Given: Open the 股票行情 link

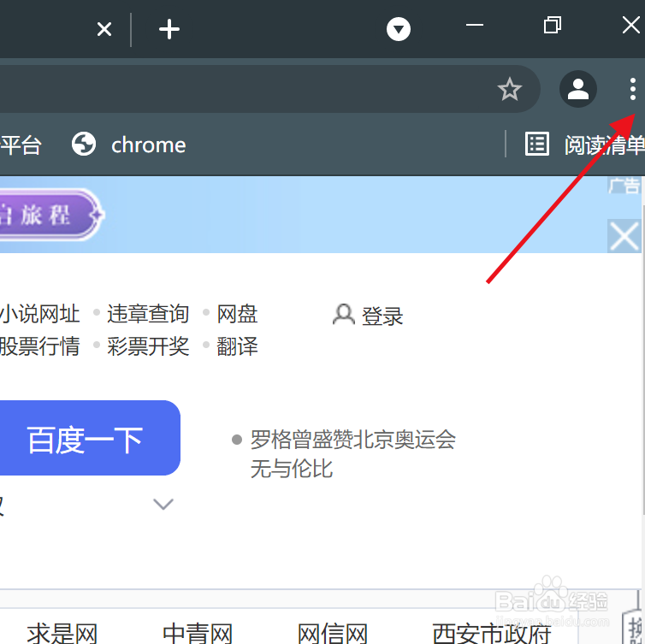Looking at the screenshot, I should click(x=39, y=346).
